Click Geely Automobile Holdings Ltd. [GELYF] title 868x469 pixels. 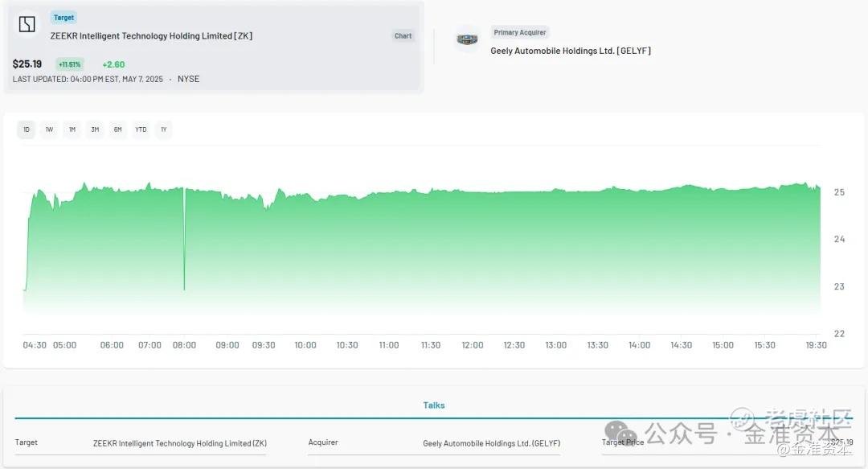point(571,51)
